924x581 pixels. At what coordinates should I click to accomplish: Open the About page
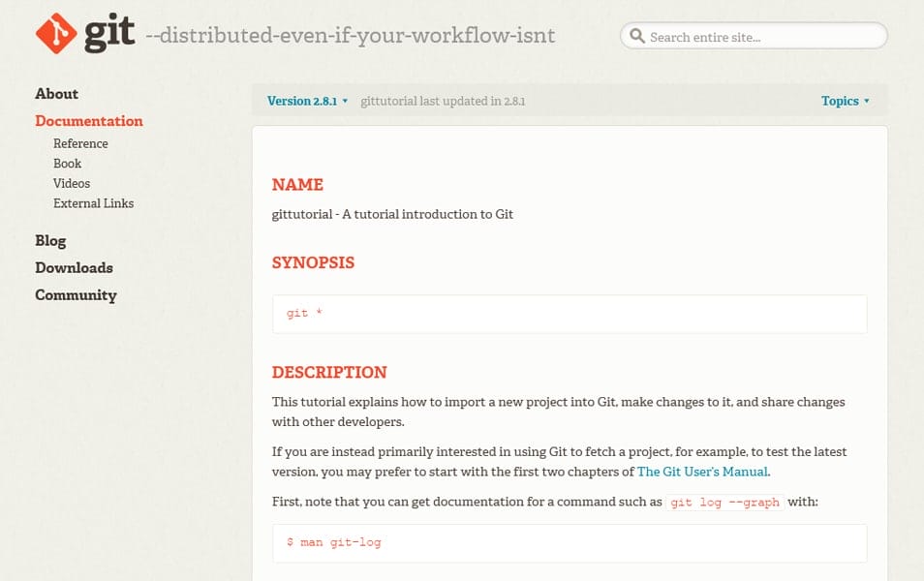(x=56, y=94)
